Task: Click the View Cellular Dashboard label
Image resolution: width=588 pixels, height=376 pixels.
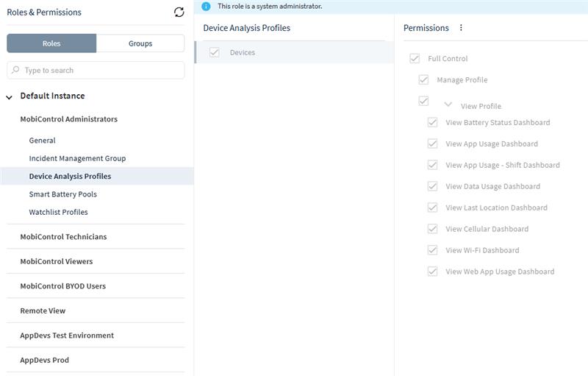Action: 487,229
